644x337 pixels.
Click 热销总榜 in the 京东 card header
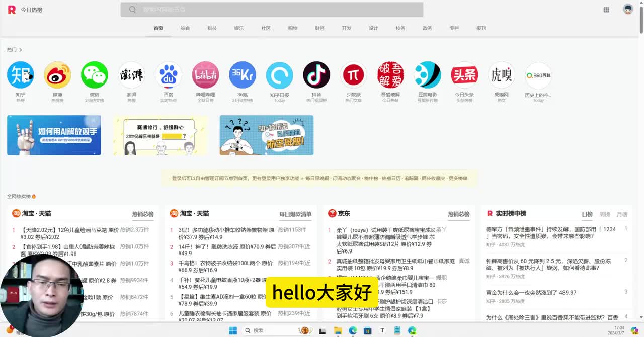tap(459, 214)
